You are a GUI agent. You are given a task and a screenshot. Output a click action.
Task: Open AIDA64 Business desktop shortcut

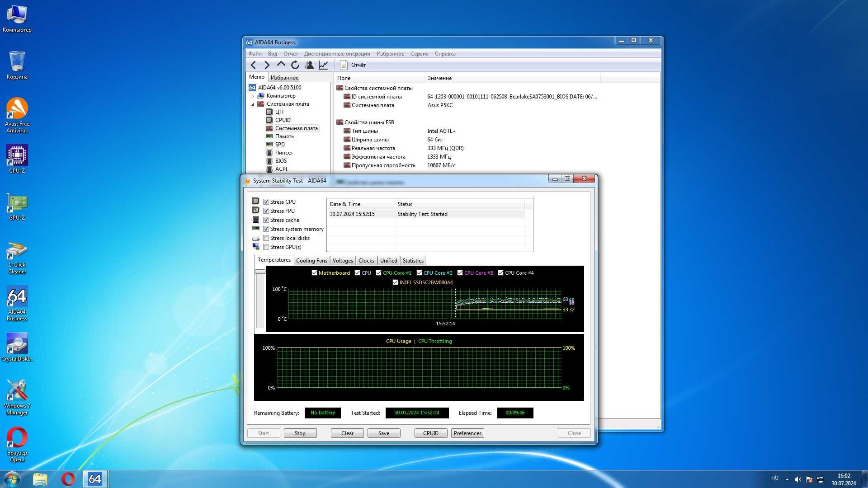pos(17,303)
